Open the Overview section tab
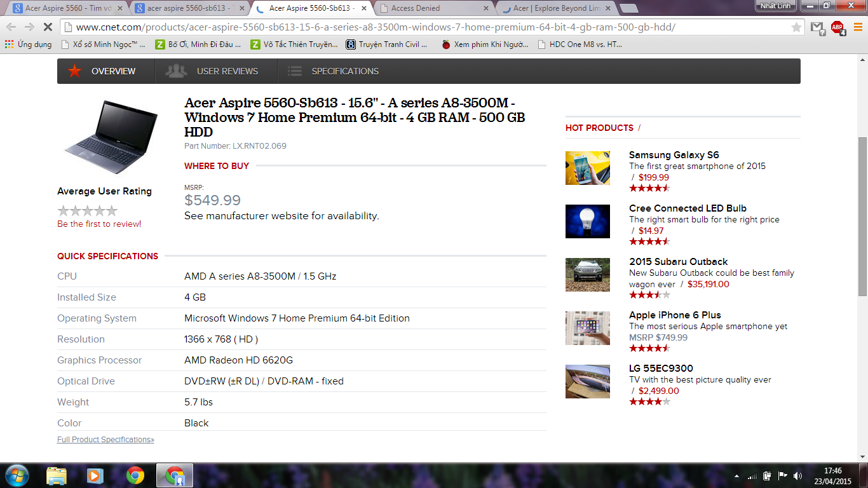The width and height of the screenshot is (868, 488). pyautogui.click(x=106, y=71)
